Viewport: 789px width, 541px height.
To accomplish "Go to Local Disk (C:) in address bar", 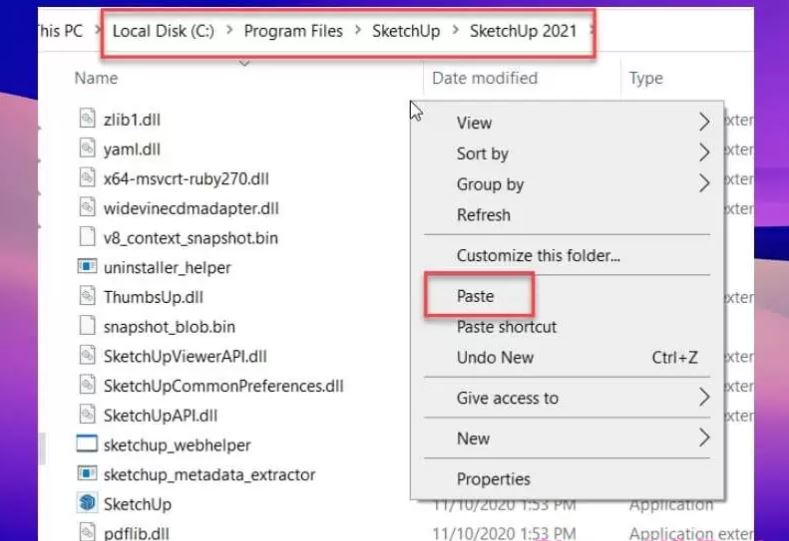I will 164,31.
